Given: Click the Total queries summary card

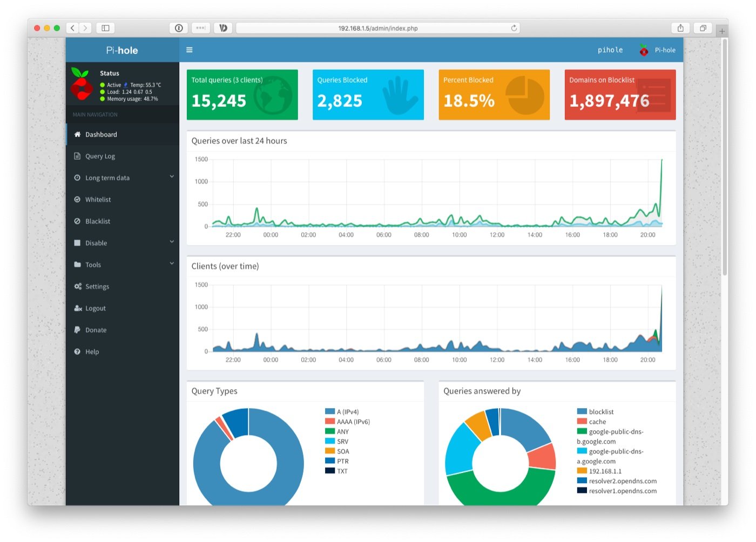Looking at the screenshot, I should coord(242,94).
